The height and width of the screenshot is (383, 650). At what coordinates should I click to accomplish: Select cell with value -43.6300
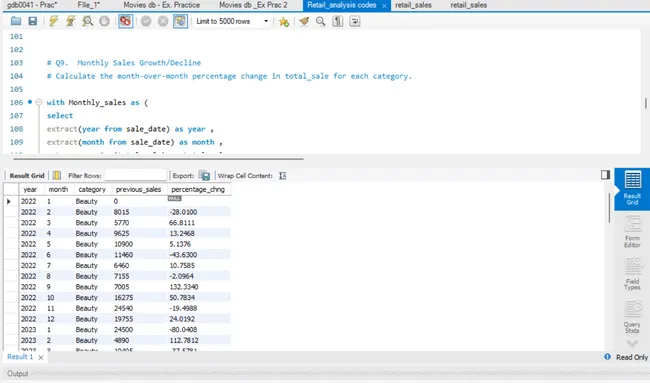(199, 255)
